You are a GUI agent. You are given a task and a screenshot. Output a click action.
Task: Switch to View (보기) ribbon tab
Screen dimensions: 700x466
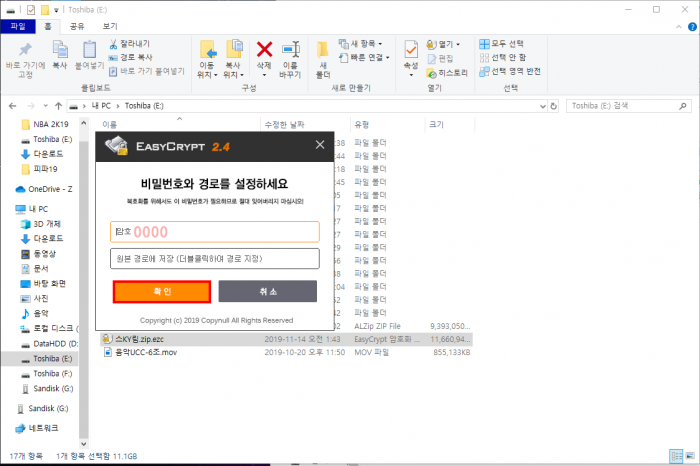click(x=110, y=26)
